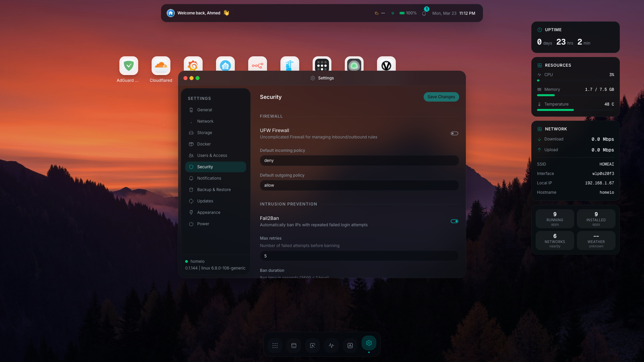Click the notification bell in the top bar
Image resolution: width=644 pixels, height=362 pixels.
coord(424,13)
